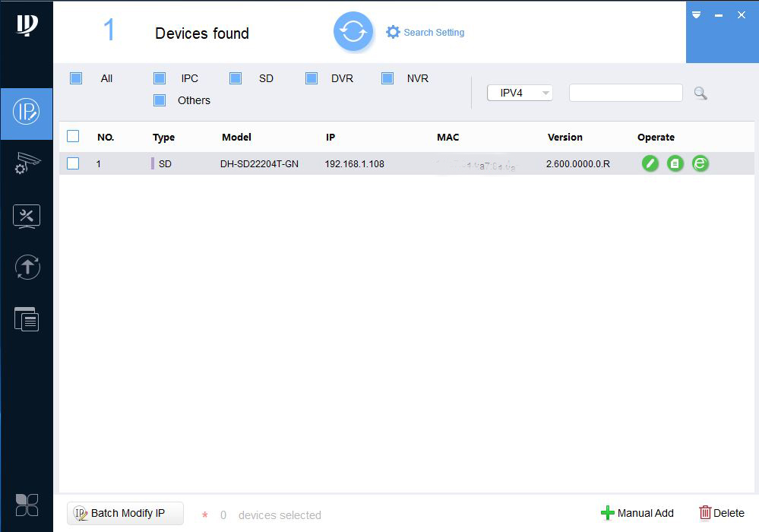The image size is (759, 532).
Task: Open device web page via green browser icon
Action: [700, 163]
